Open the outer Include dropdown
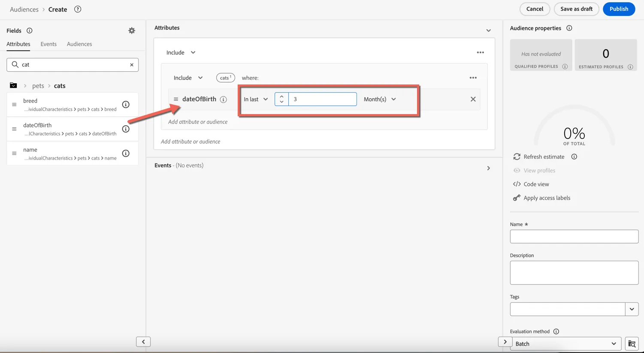 (x=181, y=52)
